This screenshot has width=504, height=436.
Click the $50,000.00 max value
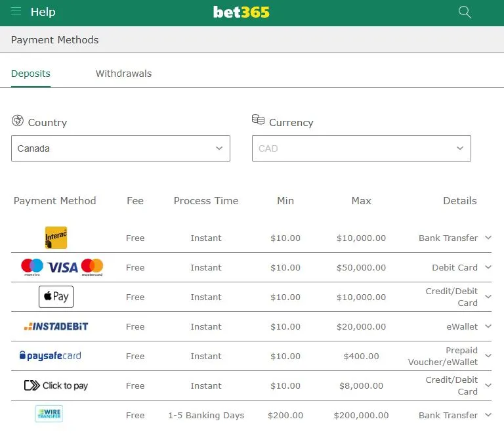pos(362,267)
